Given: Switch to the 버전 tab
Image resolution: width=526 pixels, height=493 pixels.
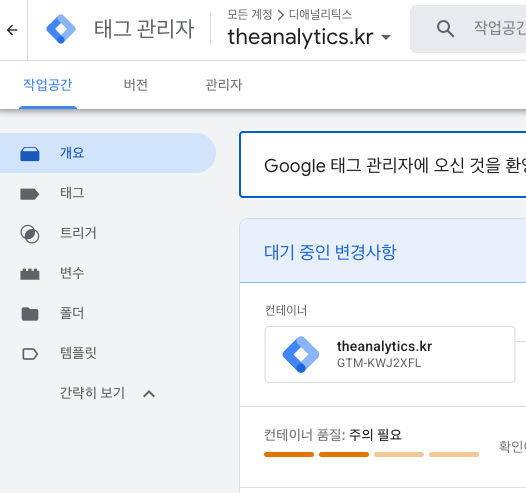Looking at the screenshot, I should point(136,85).
